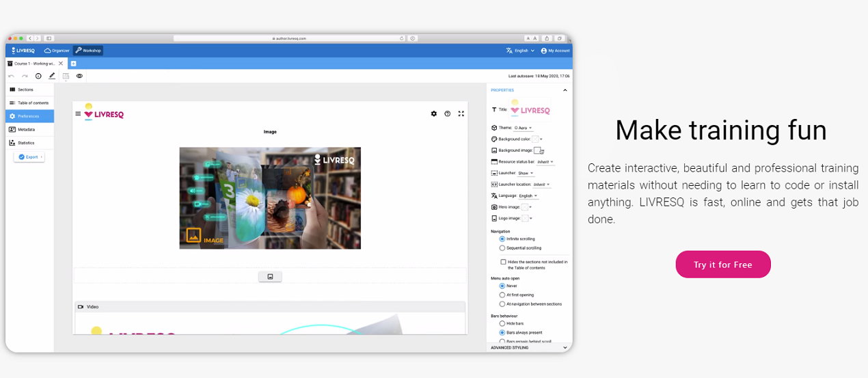Click the Safari share icon

point(547,38)
